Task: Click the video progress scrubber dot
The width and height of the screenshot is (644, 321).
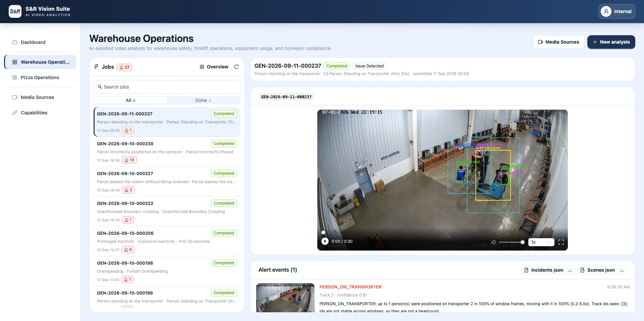Action: coord(323,232)
